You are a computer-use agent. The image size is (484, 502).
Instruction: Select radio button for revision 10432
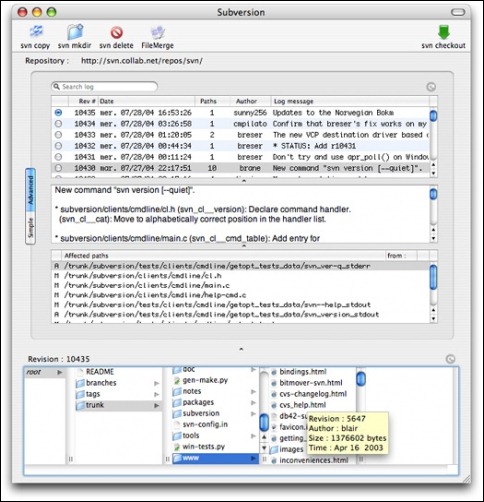[58, 146]
